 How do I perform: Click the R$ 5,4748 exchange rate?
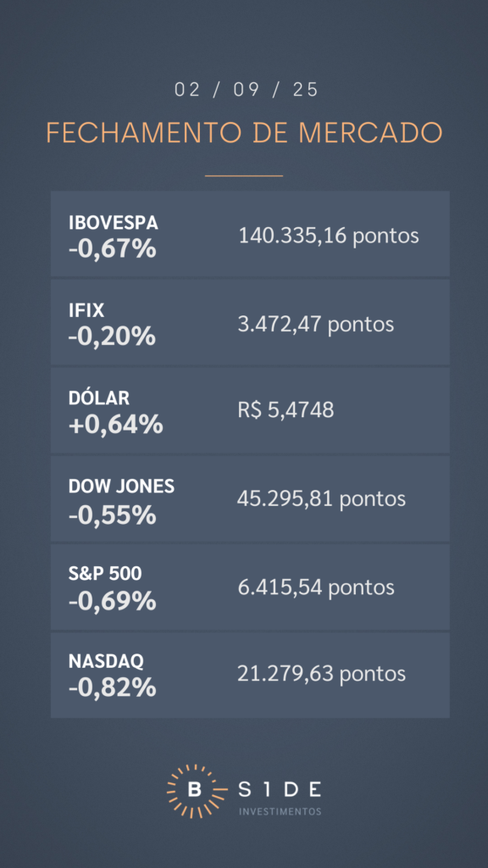[286, 410]
